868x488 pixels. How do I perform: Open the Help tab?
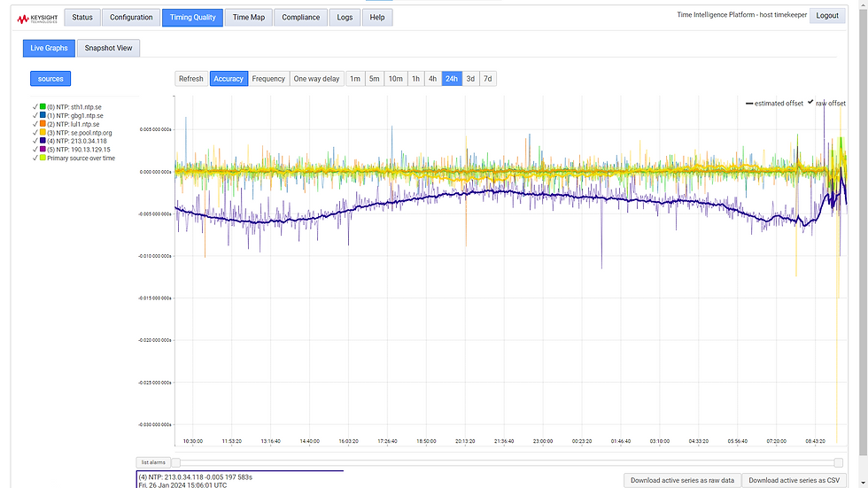(377, 17)
